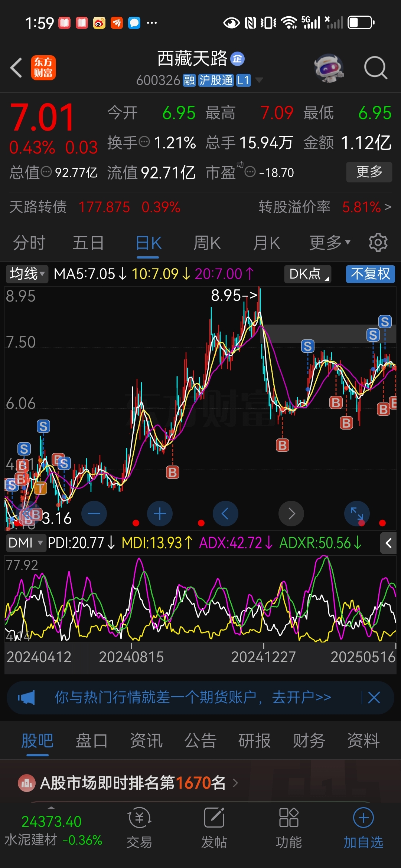The width and height of the screenshot is (401, 868).
Task: Tap the 市盈 info icon
Action: point(250,172)
